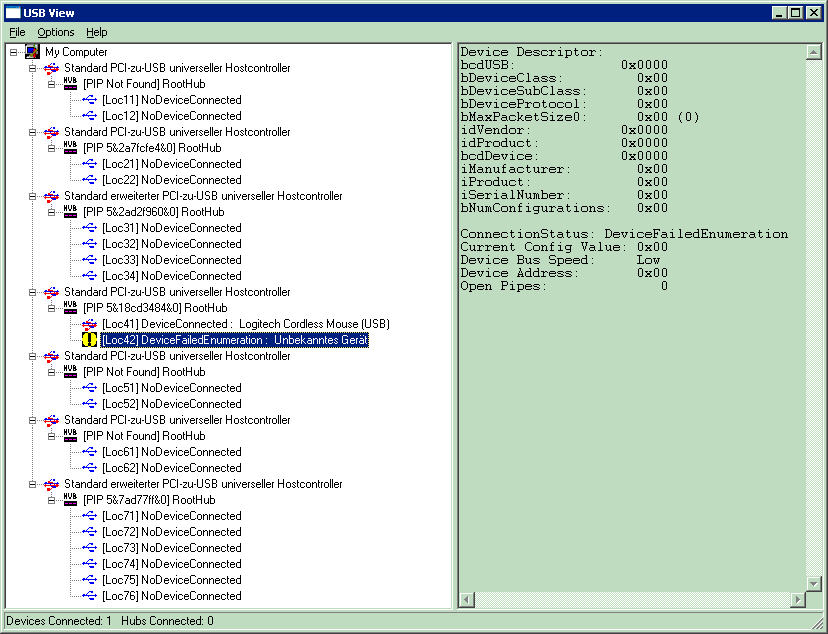
Task: Click the red USB device icon for Loc41
Action: point(90,324)
